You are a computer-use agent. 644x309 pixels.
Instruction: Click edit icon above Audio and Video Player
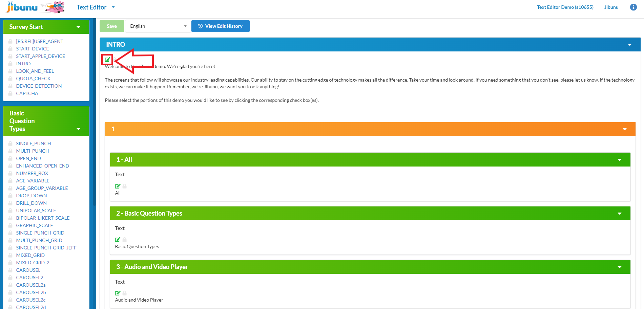coord(118,293)
